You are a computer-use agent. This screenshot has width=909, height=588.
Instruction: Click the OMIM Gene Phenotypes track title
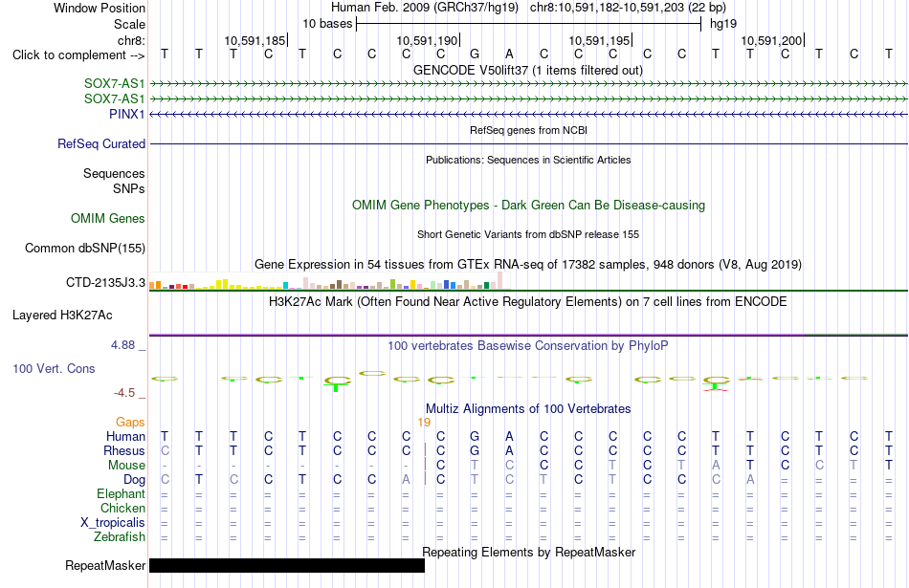click(x=529, y=205)
